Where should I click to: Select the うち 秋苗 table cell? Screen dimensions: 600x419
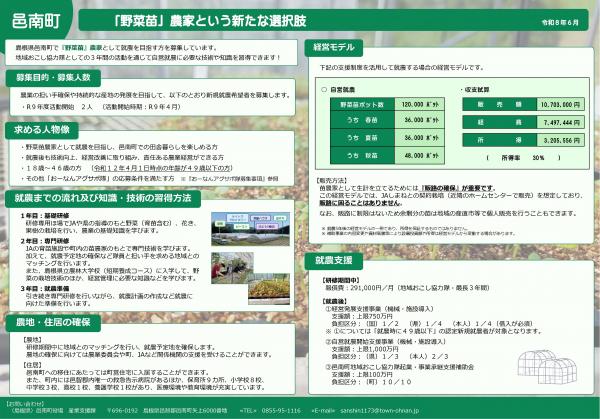pyautogui.click(x=362, y=156)
